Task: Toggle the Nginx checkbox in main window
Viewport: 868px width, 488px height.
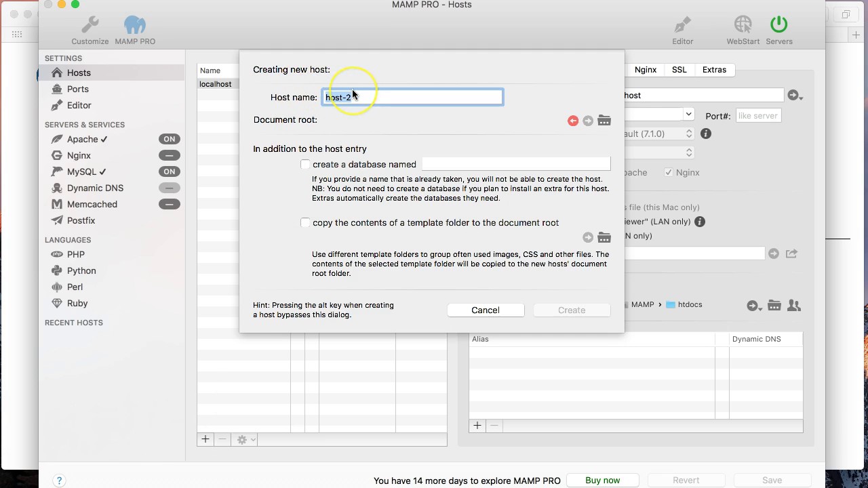Action: [669, 172]
